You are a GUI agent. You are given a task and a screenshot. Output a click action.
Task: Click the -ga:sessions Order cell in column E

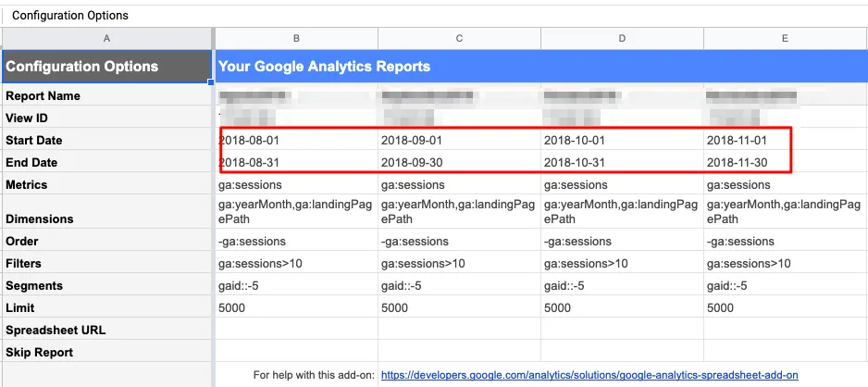786,241
